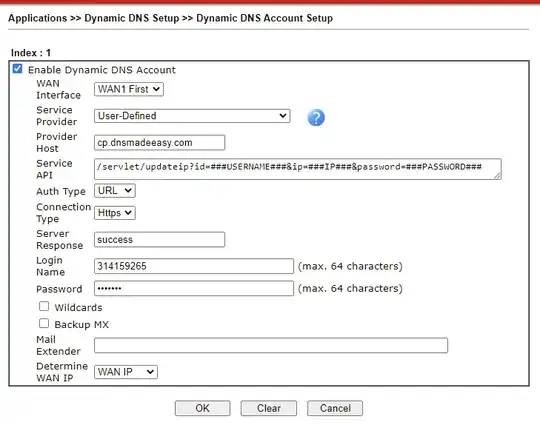The image size is (540, 425).
Task: Click into the Service API textarea
Action: 298,169
